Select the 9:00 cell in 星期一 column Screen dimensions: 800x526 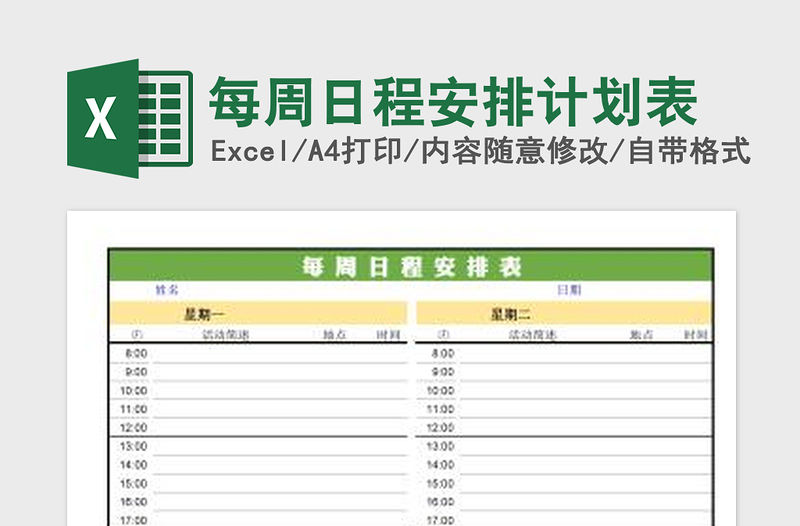coord(136,372)
